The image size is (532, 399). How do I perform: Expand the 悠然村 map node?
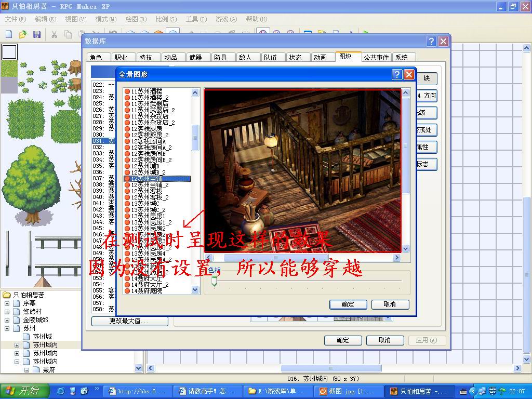(x=7, y=312)
